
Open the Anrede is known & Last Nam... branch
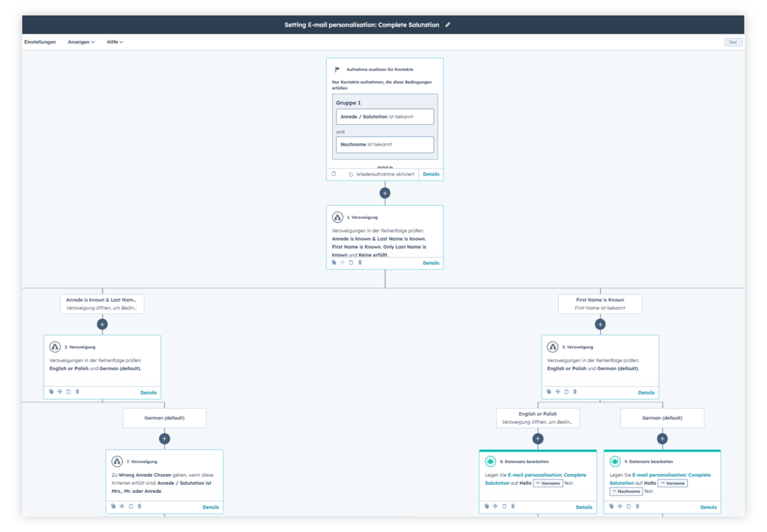pos(102,304)
